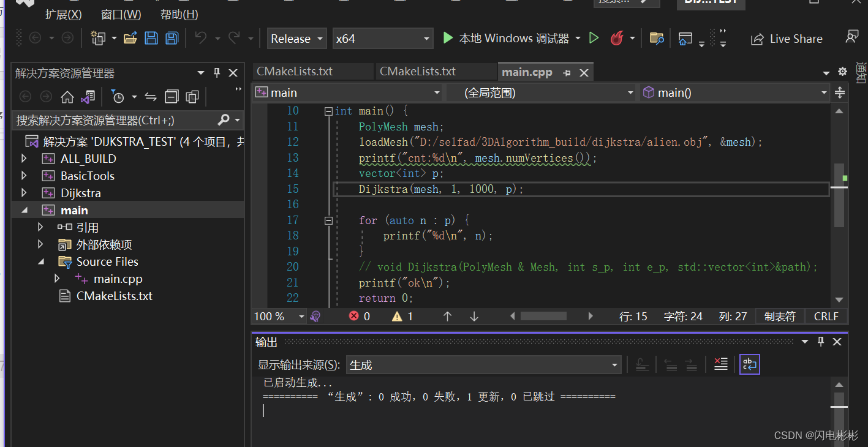Close the Solution Explorer panel
The height and width of the screenshot is (447, 868).
tap(233, 73)
